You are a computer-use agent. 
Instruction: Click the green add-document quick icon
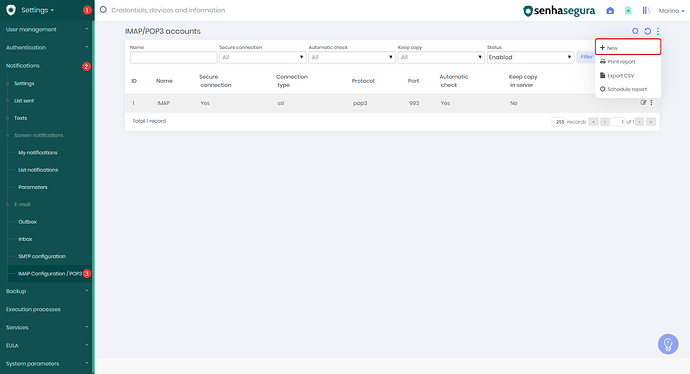click(x=628, y=11)
